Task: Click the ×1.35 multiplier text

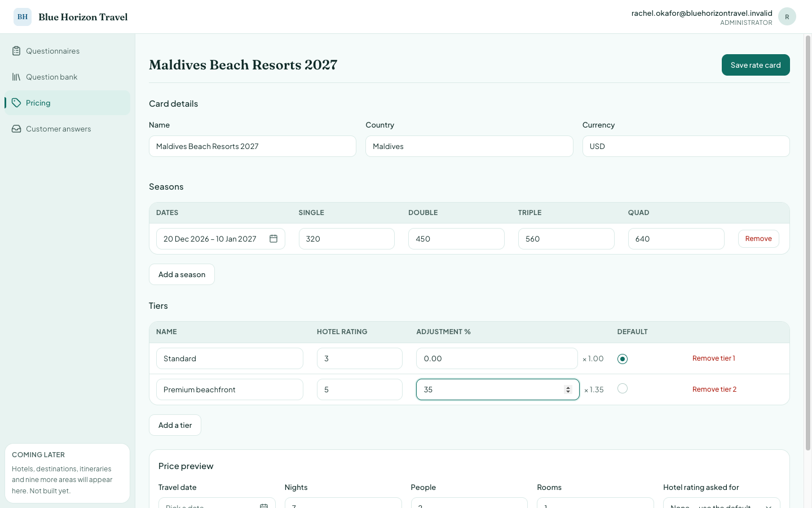Action: (594, 389)
